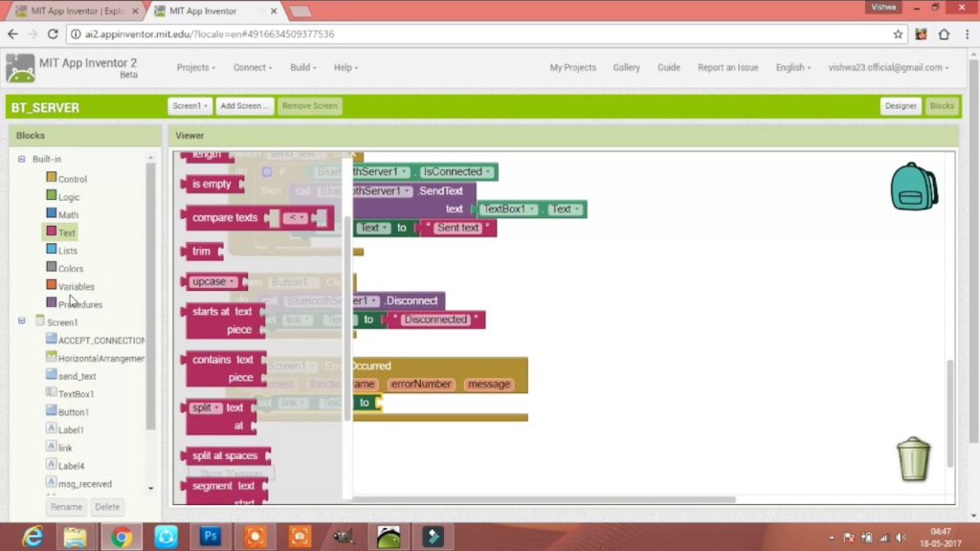980x551 pixels.
Task: Collapse the Built-in tree node
Action: [x=22, y=159]
